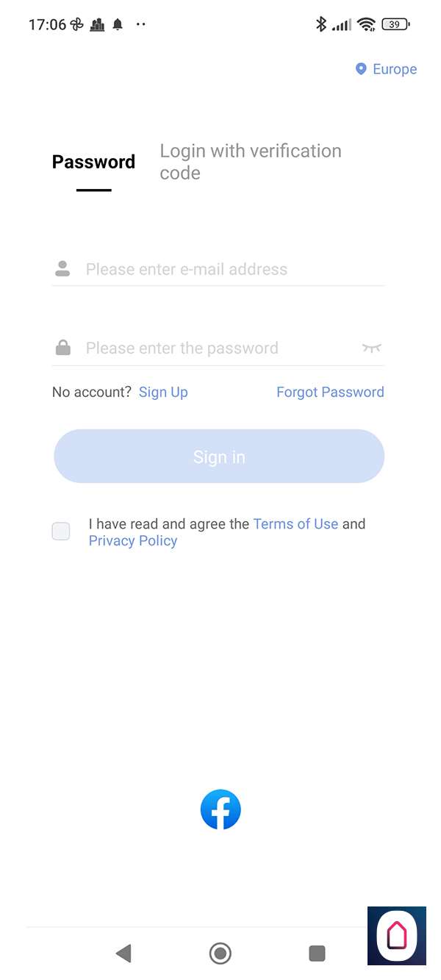Tap the padlock icon in password field
The height and width of the screenshot is (980, 441).
coord(63,348)
